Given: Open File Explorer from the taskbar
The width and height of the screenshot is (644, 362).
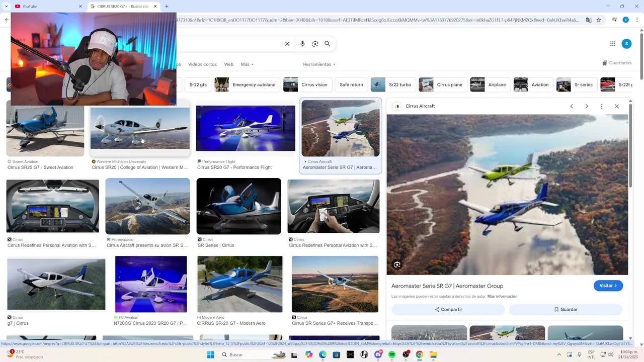Looking at the screenshot, I should click(x=433, y=354).
